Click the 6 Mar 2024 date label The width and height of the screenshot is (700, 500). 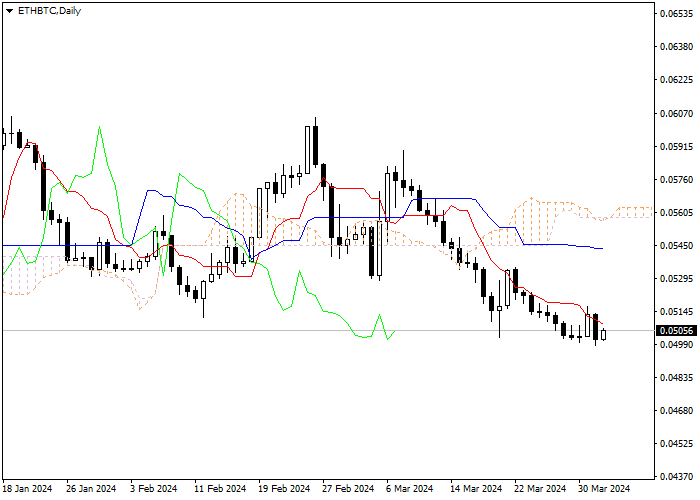tap(410, 489)
